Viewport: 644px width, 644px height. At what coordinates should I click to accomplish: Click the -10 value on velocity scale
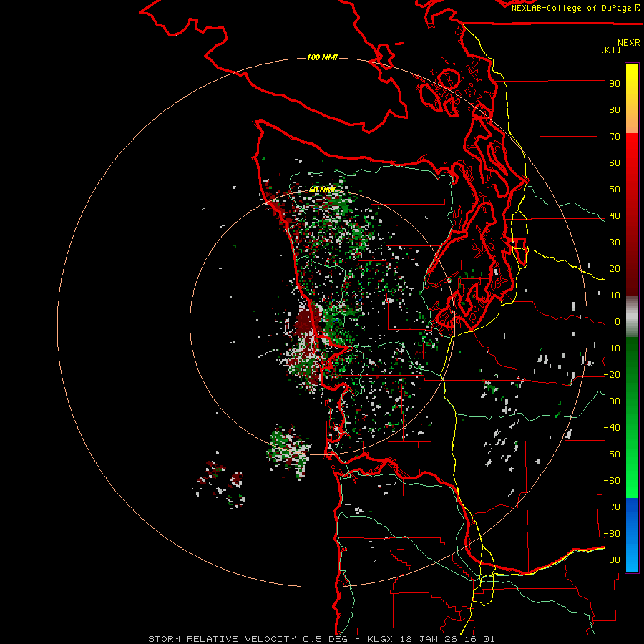click(x=612, y=348)
